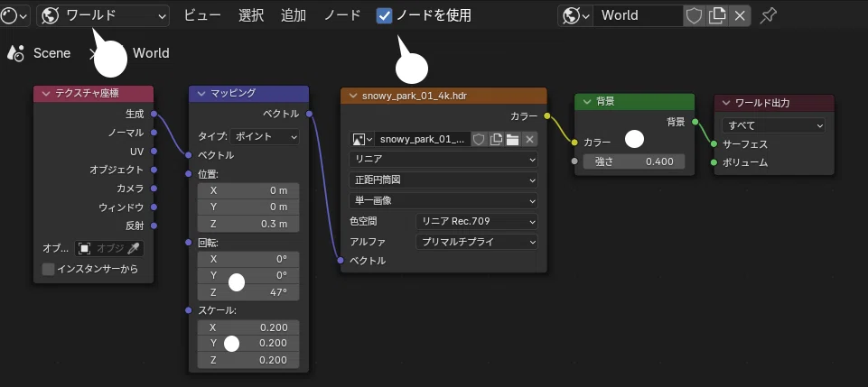Click the オブジェクト output socket
Screen dimensions: 868x387
154,170
